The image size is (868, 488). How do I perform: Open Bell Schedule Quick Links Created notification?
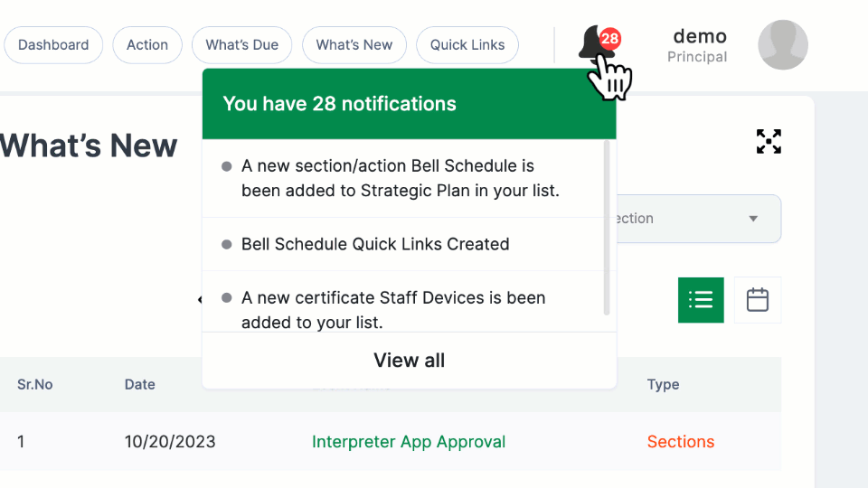coord(375,244)
